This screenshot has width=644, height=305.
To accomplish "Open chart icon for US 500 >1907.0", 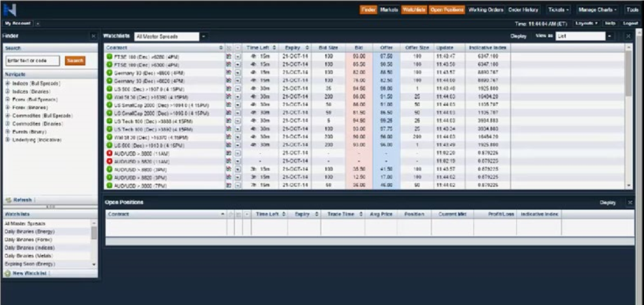I will 229,89.
